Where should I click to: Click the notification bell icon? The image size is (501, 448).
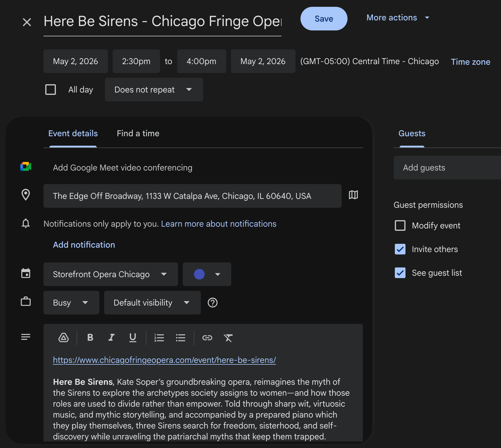tap(26, 223)
